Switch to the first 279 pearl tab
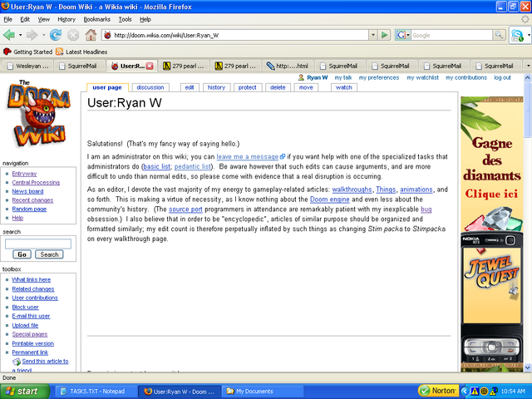This screenshot has height=399, width=532. pyautogui.click(x=184, y=66)
